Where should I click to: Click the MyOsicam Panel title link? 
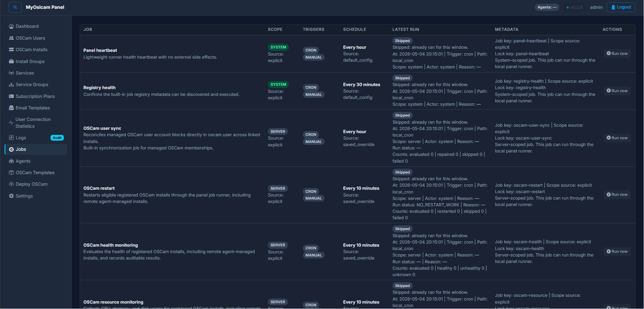tap(45, 7)
